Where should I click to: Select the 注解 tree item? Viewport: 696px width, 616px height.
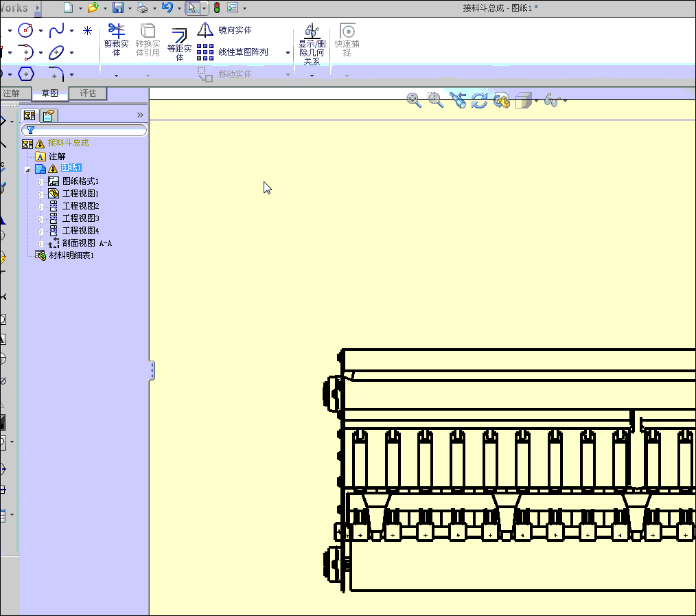[x=57, y=157]
